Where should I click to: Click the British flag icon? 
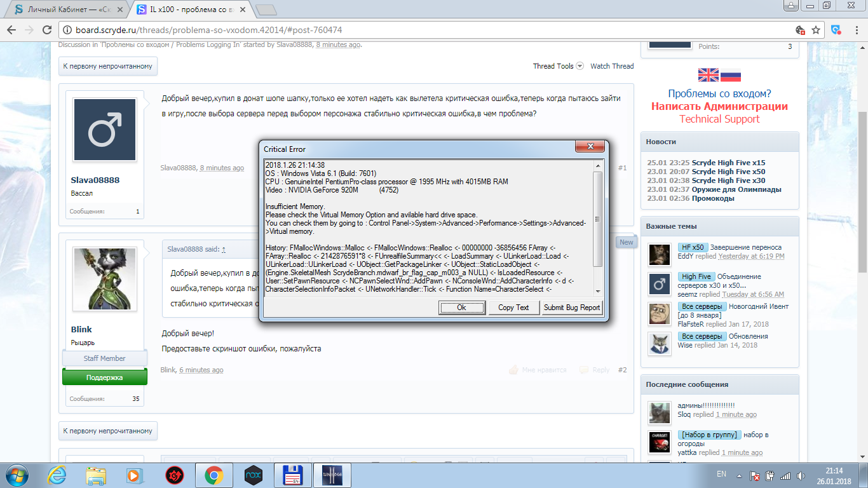coord(709,75)
